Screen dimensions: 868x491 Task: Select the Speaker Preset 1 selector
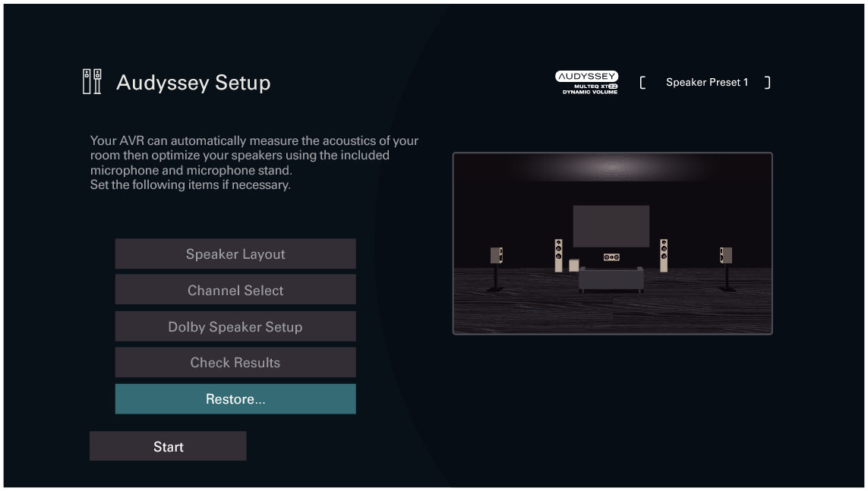[x=705, y=83]
